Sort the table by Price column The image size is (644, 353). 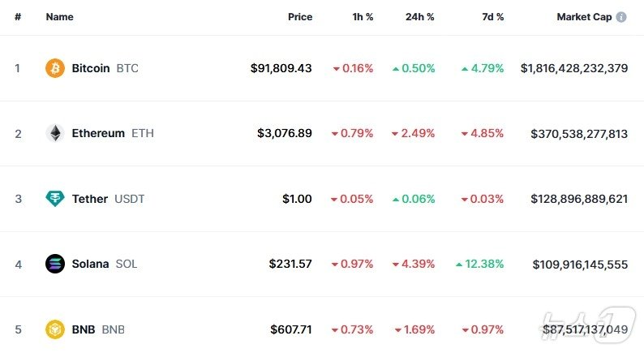[299, 17]
